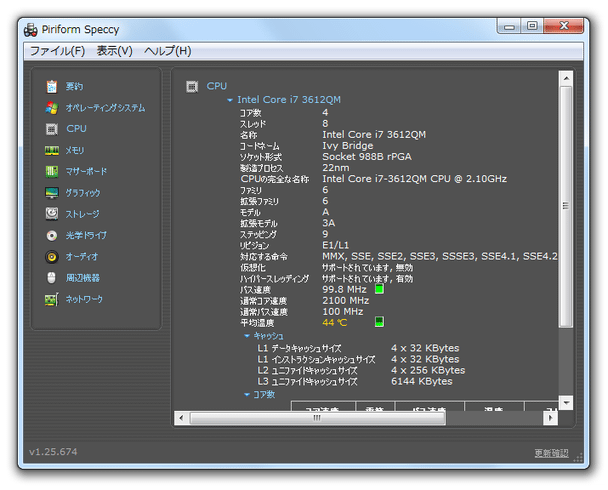Maximize the Speccy window
Image resolution: width=608 pixels, height=490 pixels.
tap(532, 26)
